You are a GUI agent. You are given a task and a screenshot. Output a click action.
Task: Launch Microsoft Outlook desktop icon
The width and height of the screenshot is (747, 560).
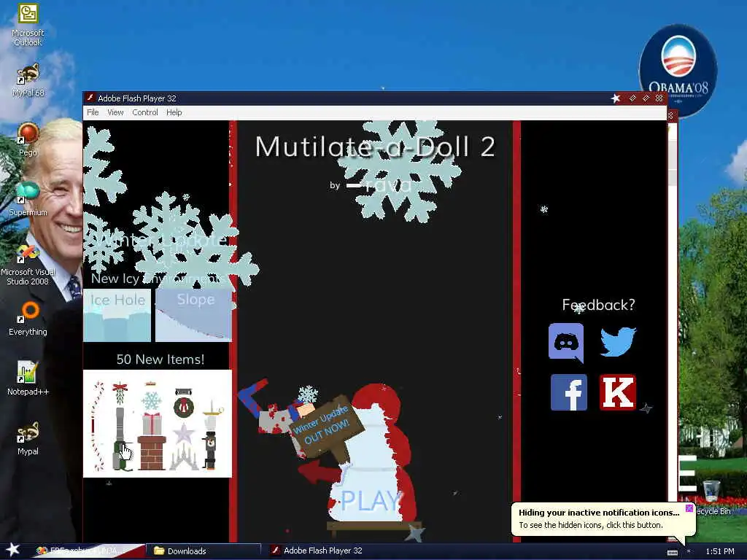28,25
